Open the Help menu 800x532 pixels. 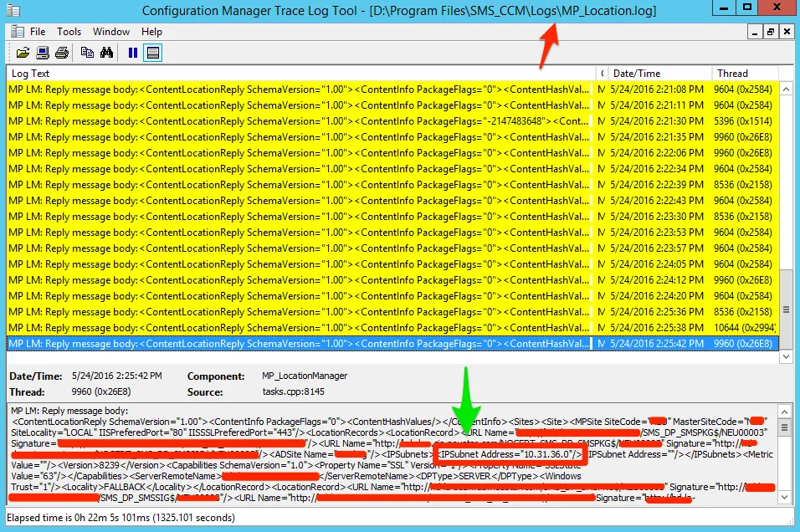pyautogui.click(x=151, y=32)
